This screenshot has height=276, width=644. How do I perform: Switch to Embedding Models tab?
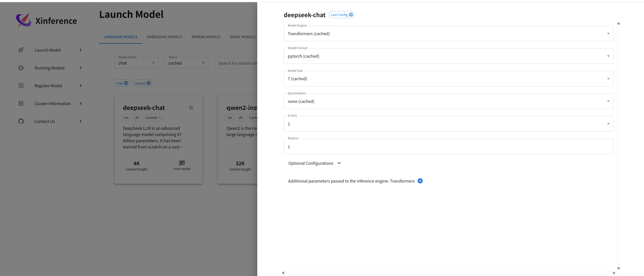pos(164,37)
